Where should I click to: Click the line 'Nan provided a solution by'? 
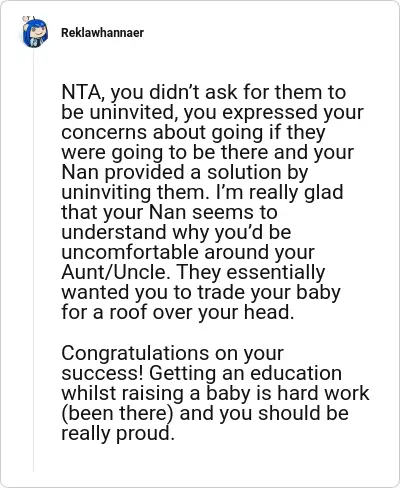point(184,172)
